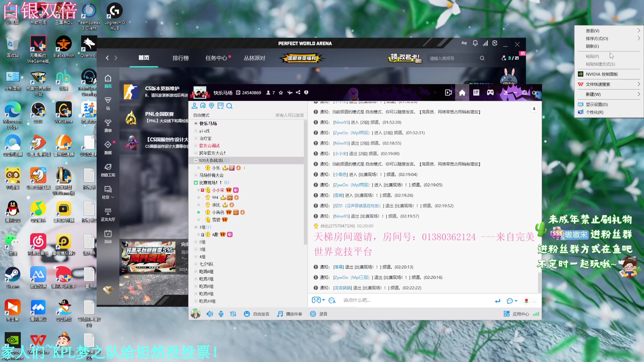
Task: Open the notification bell in Perfect World Arena
Action: 475,43
